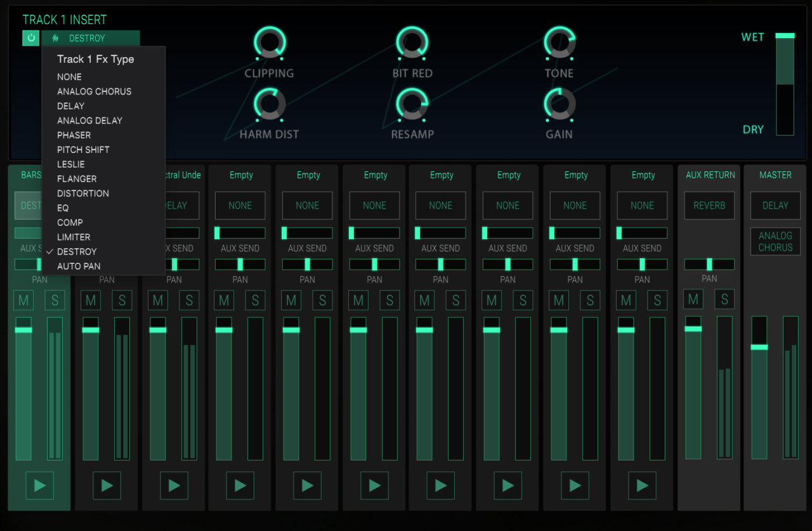Click the AUX RETURN level meter

click(x=724, y=388)
